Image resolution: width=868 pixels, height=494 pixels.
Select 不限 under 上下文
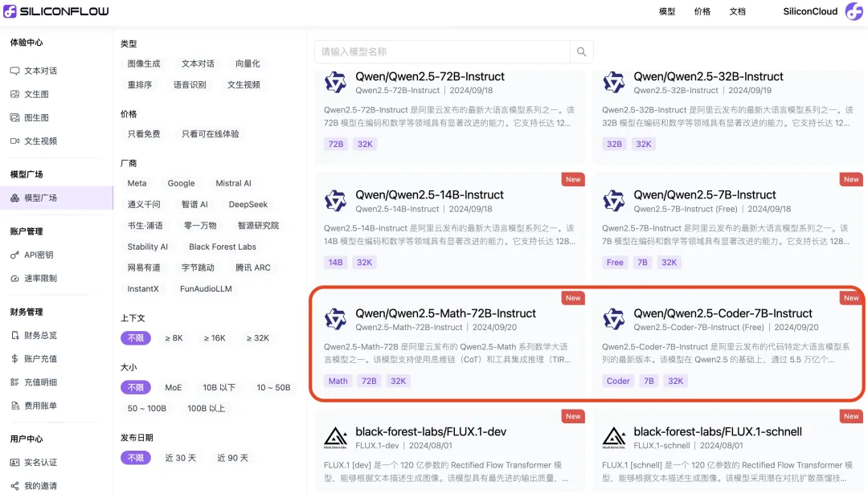[136, 338]
